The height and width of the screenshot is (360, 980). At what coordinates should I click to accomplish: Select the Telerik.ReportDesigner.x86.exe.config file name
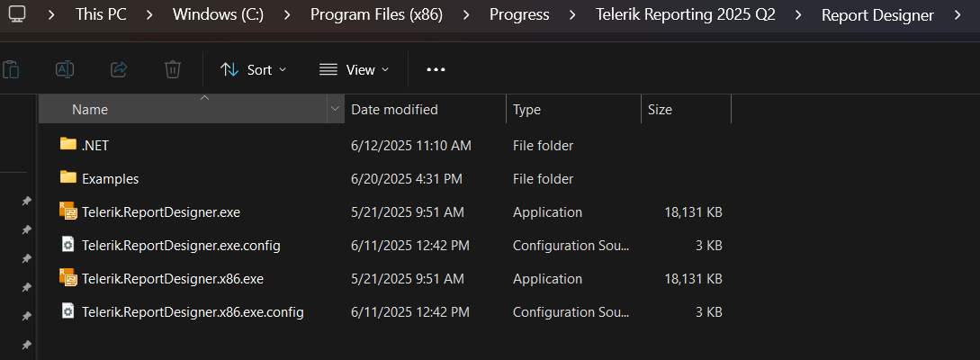pyautogui.click(x=193, y=312)
